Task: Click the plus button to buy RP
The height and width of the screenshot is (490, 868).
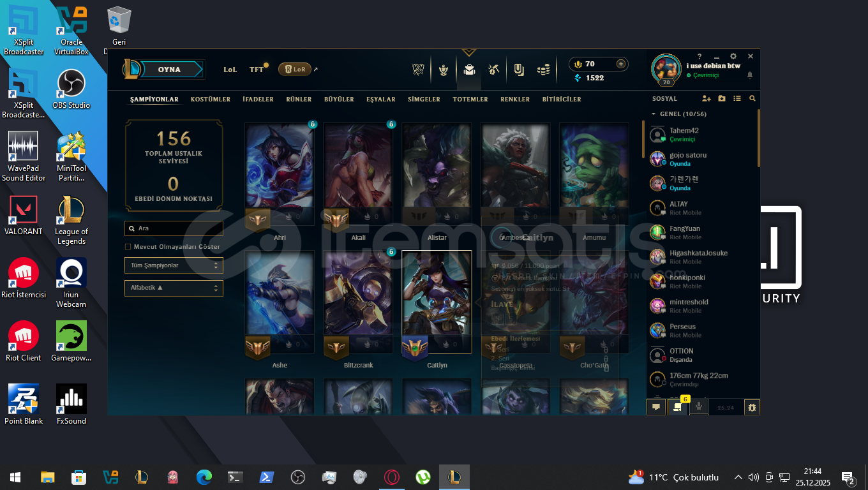Action: (x=620, y=64)
